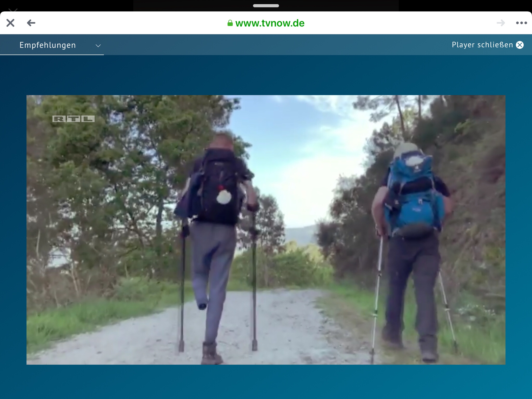
Task: Tap the www.tvnow.de address bar
Action: coord(266,23)
